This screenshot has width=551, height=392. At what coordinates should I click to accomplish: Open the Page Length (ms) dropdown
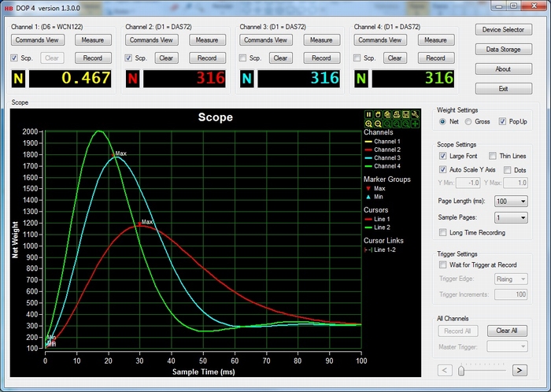click(511, 202)
